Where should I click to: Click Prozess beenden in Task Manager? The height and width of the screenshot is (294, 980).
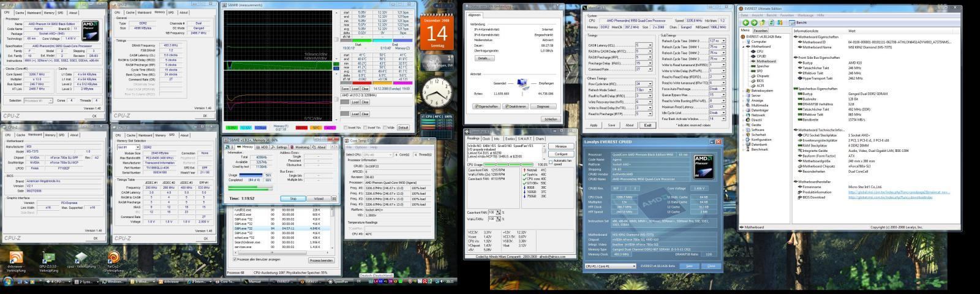pos(322,260)
